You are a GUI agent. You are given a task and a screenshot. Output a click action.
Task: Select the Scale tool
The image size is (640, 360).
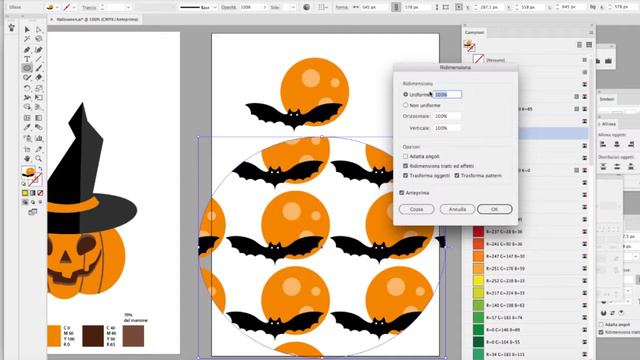coord(39,88)
